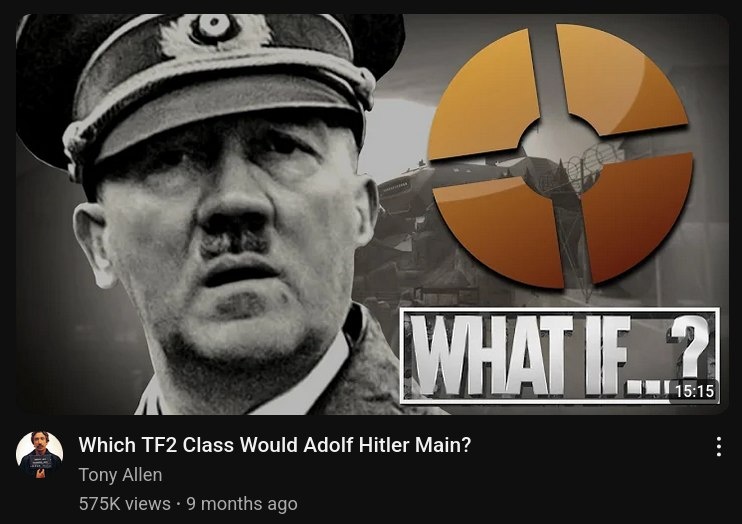Click the Tony Allen channel avatar
This screenshot has height=524, width=742.
coord(39,454)
